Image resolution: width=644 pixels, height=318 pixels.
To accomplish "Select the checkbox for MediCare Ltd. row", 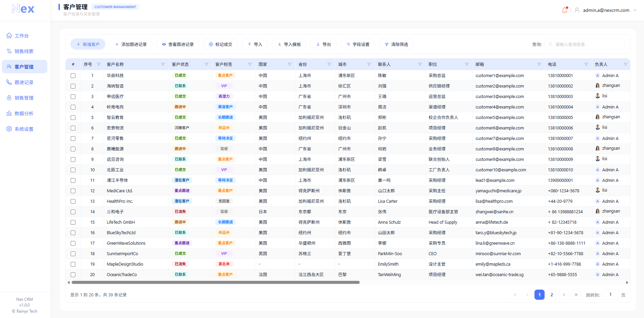I will 73,191.
